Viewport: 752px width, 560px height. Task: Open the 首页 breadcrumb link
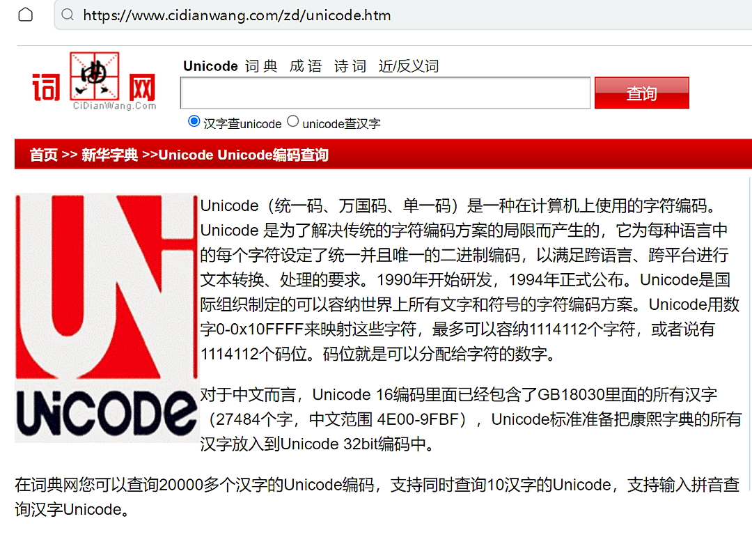click(x=44, y=155)
